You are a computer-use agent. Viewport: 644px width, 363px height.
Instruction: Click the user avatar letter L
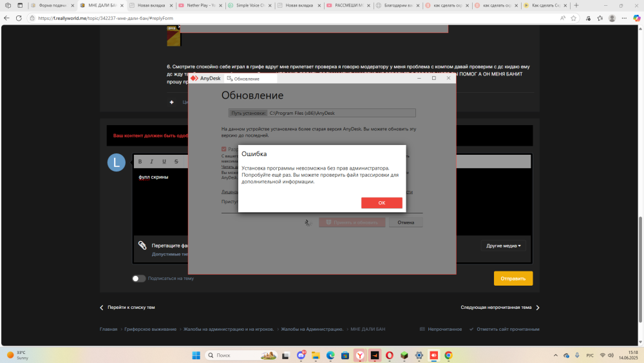(116, 162)
